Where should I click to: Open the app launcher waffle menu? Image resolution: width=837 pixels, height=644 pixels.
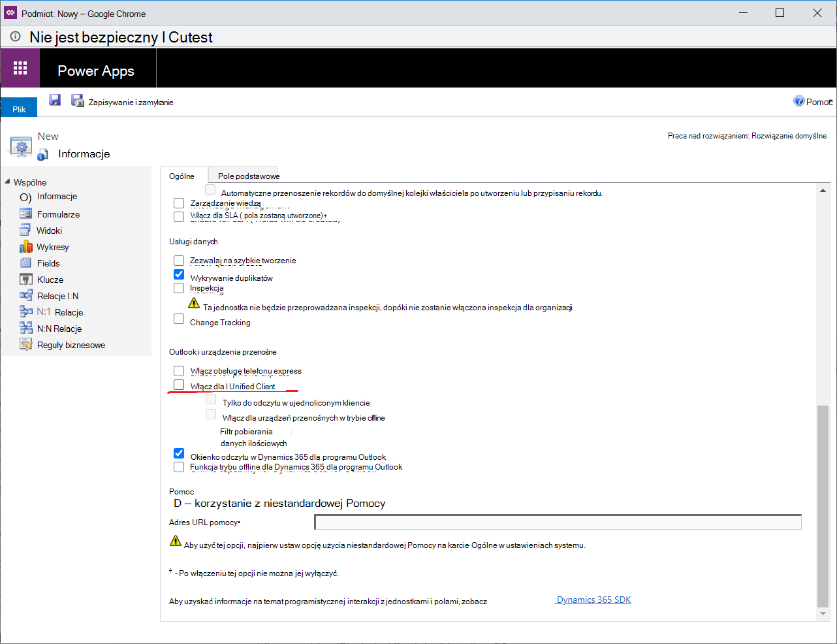(20, 68)
